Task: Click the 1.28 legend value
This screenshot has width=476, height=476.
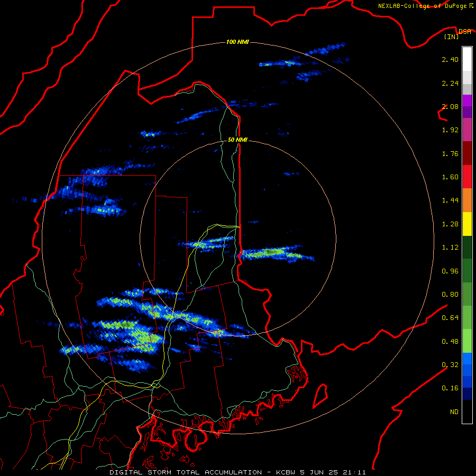Action: click(450, 224)
